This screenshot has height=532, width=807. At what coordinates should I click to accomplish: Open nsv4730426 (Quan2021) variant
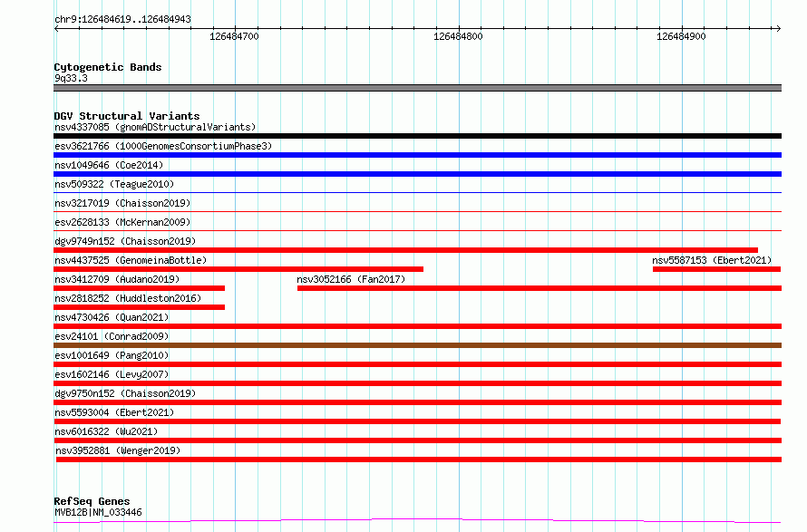click(x=112, y=317)
